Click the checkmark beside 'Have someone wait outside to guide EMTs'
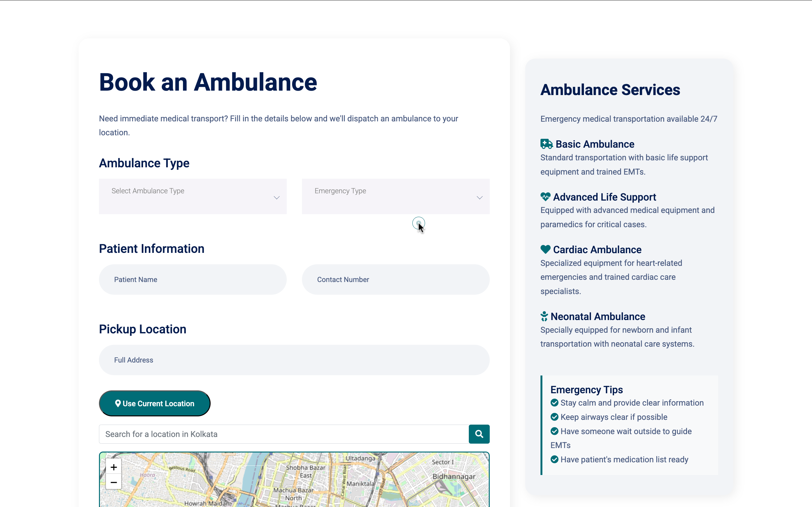The image size is (812, 507). [x=554, y=431]
